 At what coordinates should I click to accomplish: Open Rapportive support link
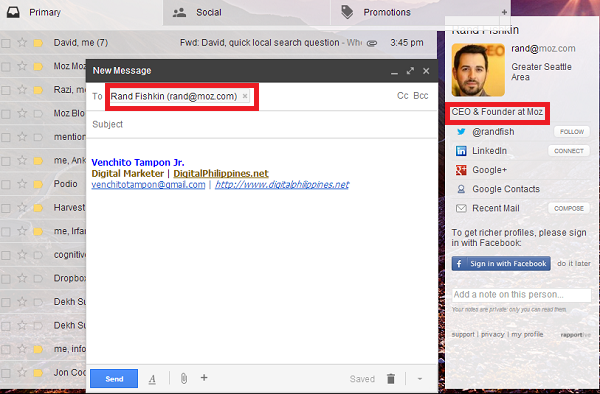point(463,335)
